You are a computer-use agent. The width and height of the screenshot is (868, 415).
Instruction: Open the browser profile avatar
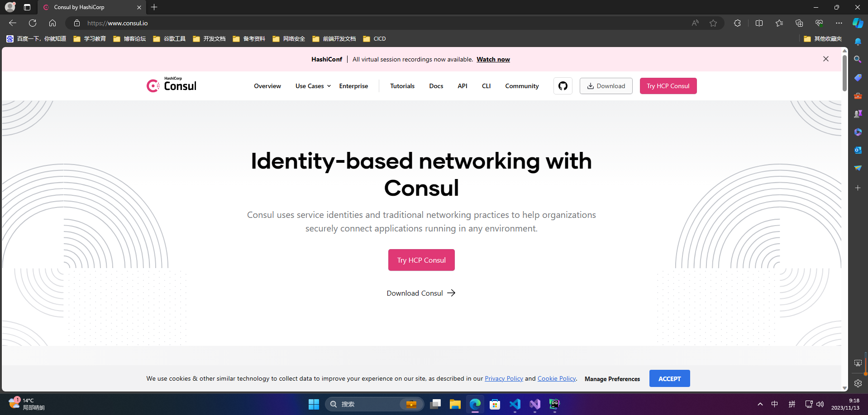coord(10,7)
